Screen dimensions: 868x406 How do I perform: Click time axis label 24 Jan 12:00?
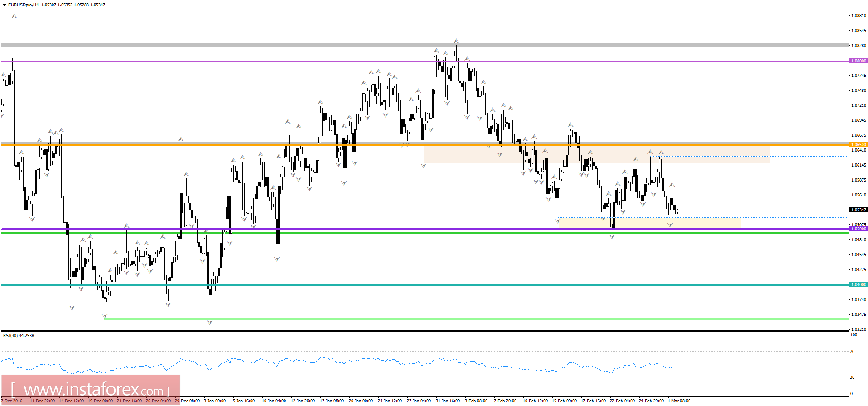390,401
